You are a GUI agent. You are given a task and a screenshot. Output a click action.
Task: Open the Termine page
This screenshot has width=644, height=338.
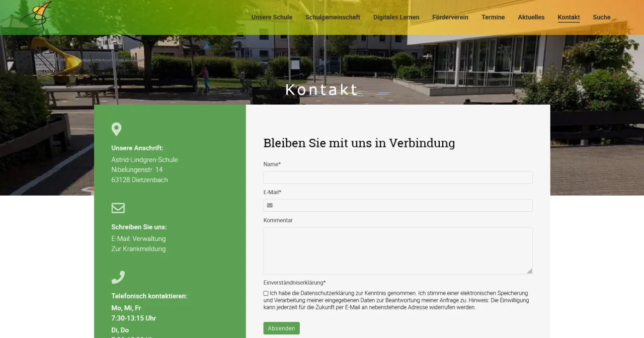[493, 17]
